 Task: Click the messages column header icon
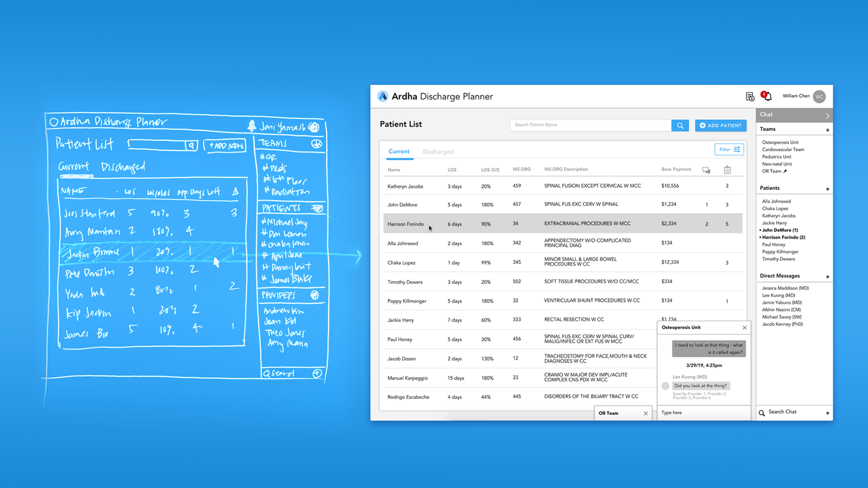706,170
